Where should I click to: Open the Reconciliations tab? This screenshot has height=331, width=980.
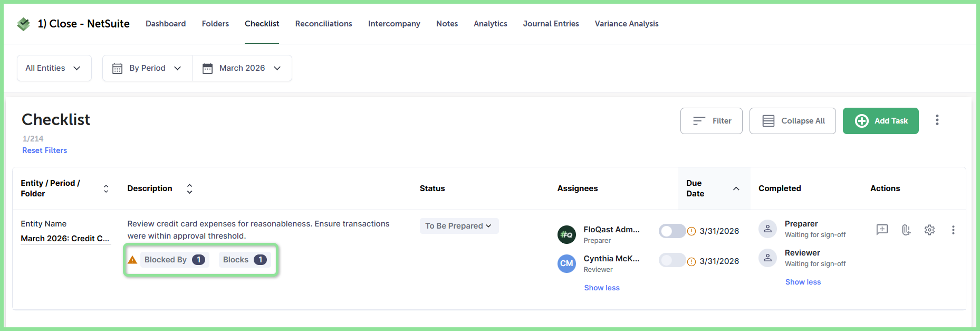[323, 24]
